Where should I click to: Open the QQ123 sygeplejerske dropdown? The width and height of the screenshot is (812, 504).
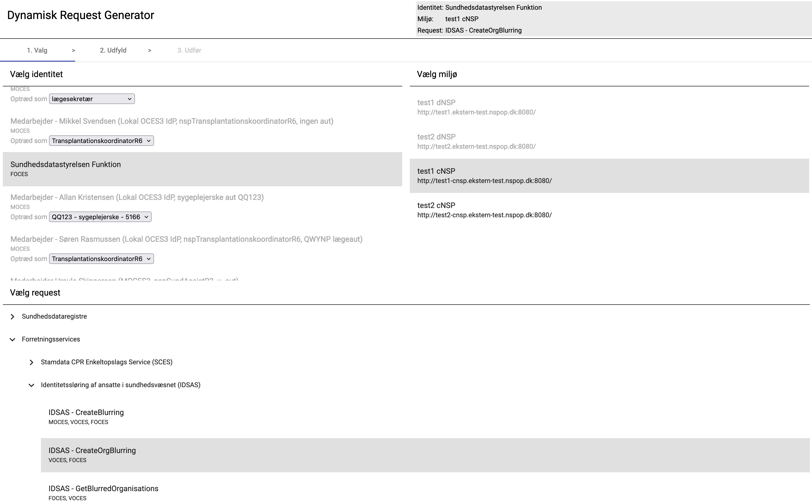(100, 217)
